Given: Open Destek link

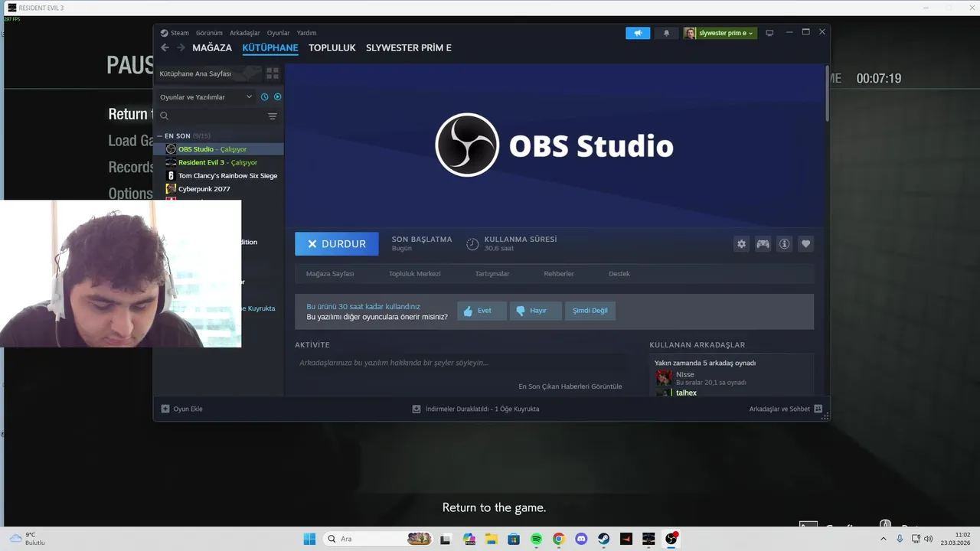Looking at the screenshot, I should [619, 273].
